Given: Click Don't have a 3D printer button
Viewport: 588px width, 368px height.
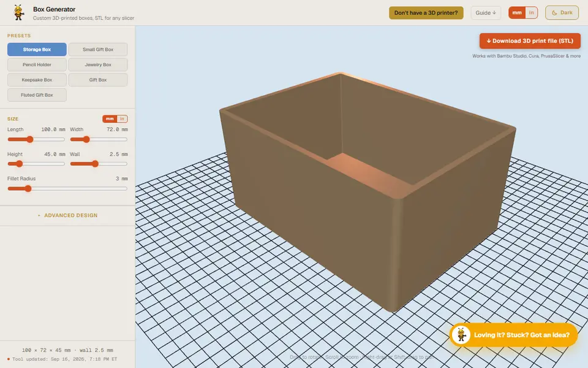Looking at the screenshot, I should pyautogui.click(x=426, y=13).
